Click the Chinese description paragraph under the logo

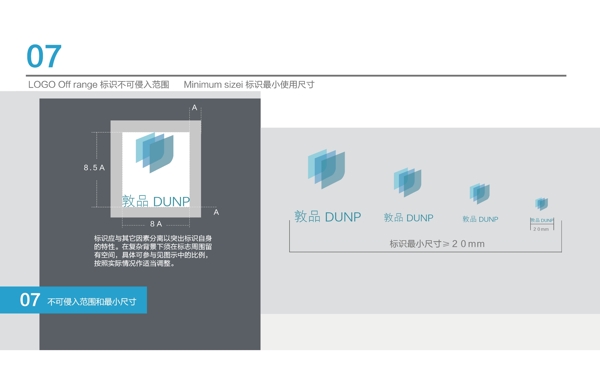click(153, 251)
